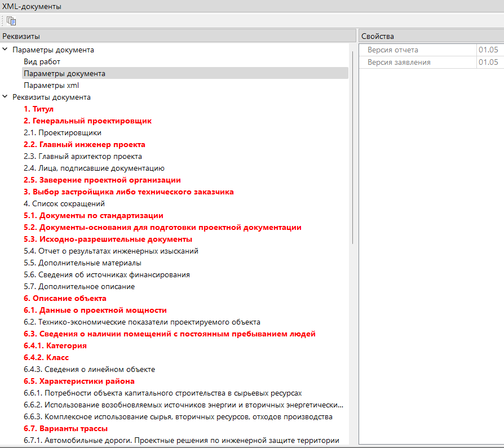Screen dimensions: 504x448
Task: Click the Реквизиты panel header
Action: pyautogui.click(x=178, y=36)
